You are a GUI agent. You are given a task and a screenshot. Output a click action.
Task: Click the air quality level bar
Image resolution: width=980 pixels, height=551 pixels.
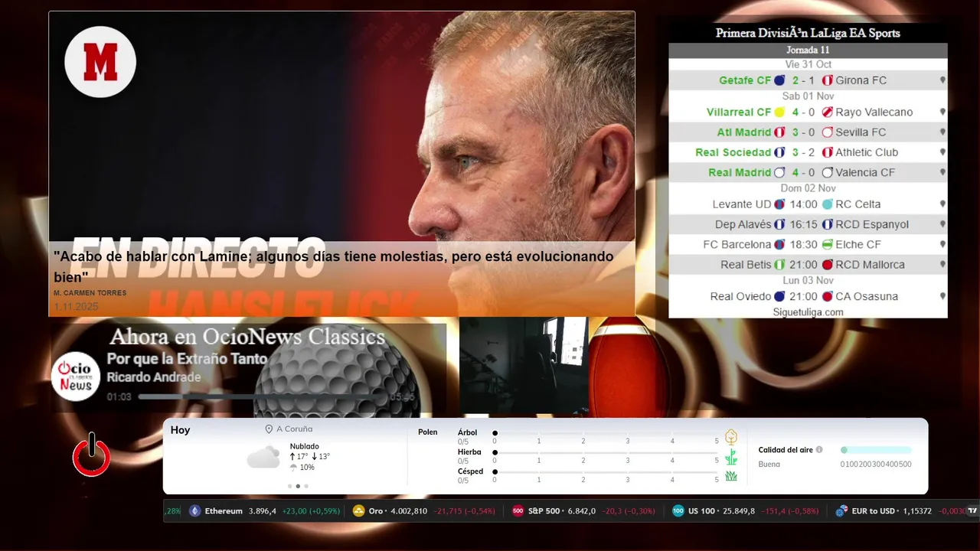(x=876, y=450)
